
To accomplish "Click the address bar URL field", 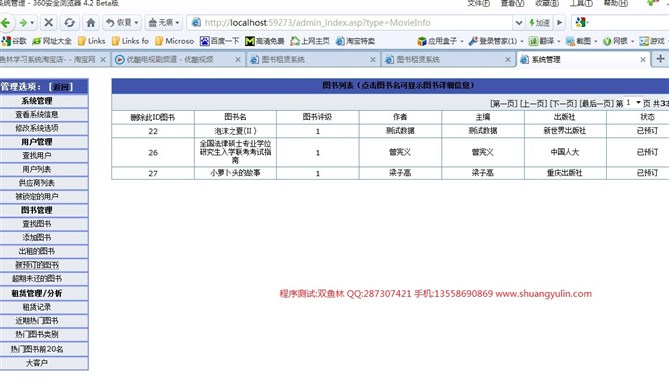I will pos(350,23).
